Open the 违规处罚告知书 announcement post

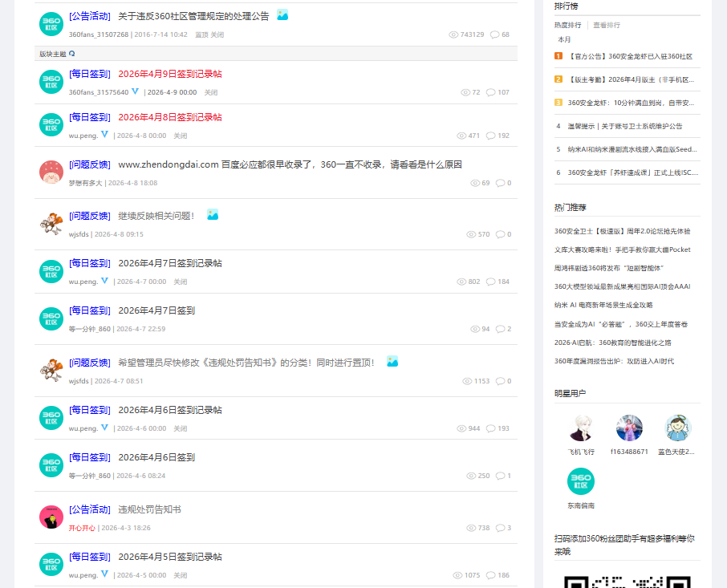(x=150, y=509)
